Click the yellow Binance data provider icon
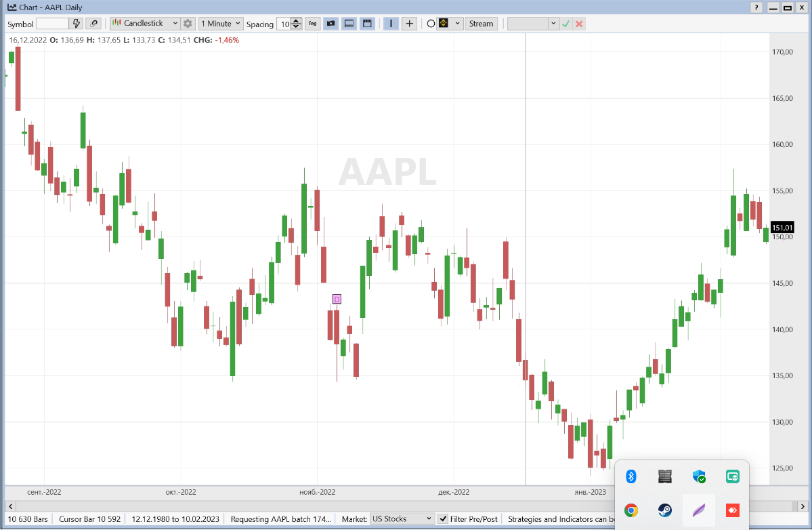 click(x=444, y=23)
